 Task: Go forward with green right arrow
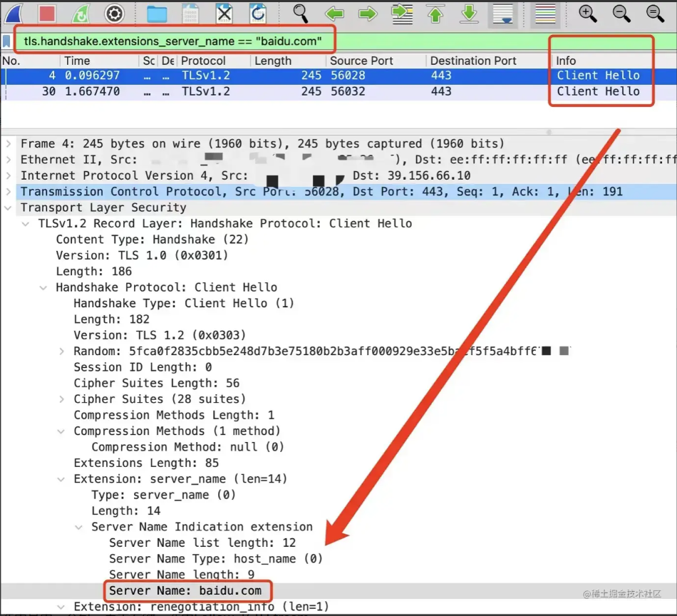pyautogui.click(x=368, y=14)
